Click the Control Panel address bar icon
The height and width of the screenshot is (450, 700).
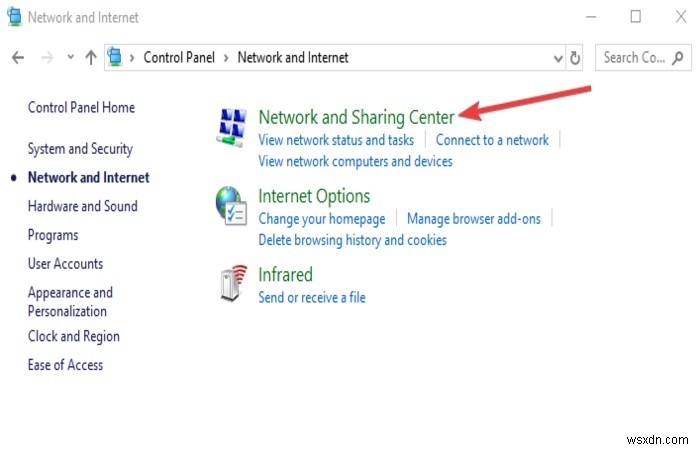point(117,58)
